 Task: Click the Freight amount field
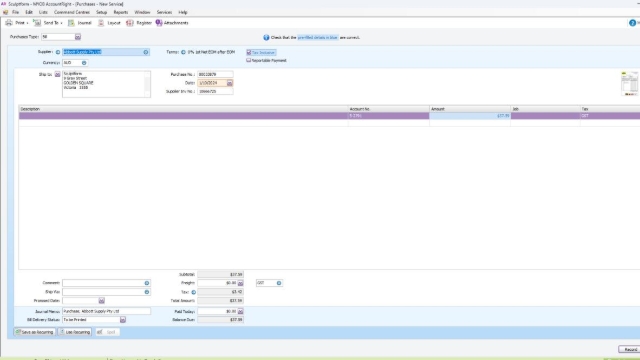click(x=218, y=283)
